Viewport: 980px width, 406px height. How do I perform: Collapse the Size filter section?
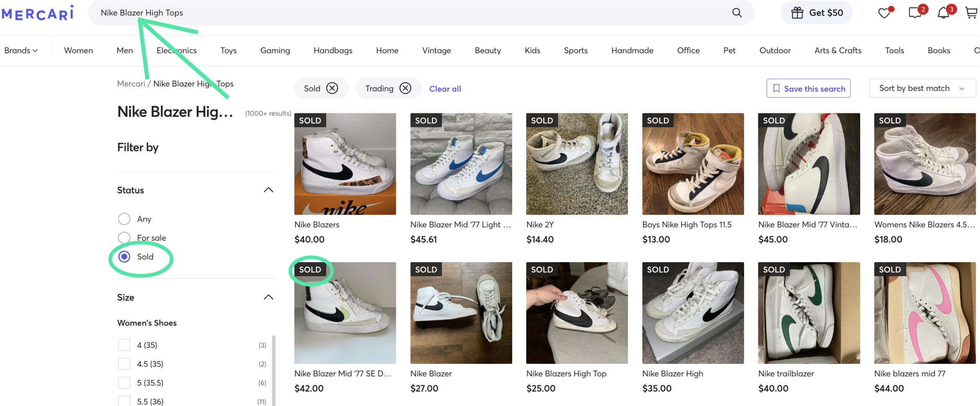coord(268,297)
